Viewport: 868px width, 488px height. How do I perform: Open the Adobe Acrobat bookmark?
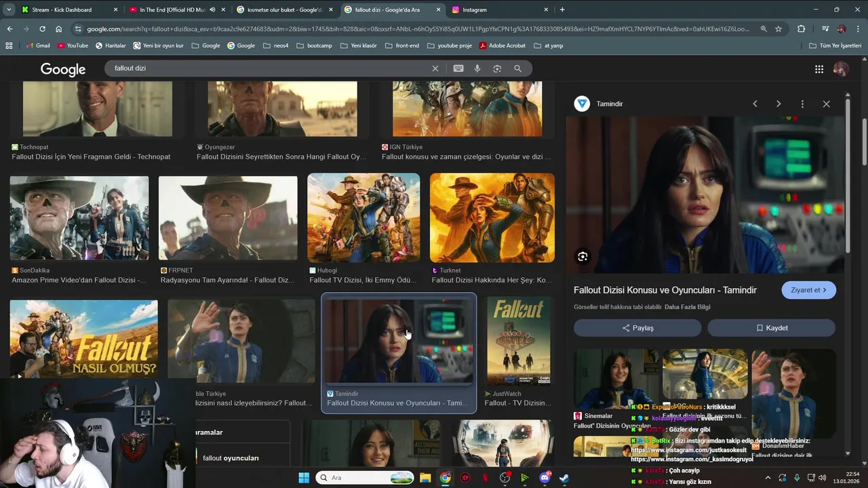[502, 45]
